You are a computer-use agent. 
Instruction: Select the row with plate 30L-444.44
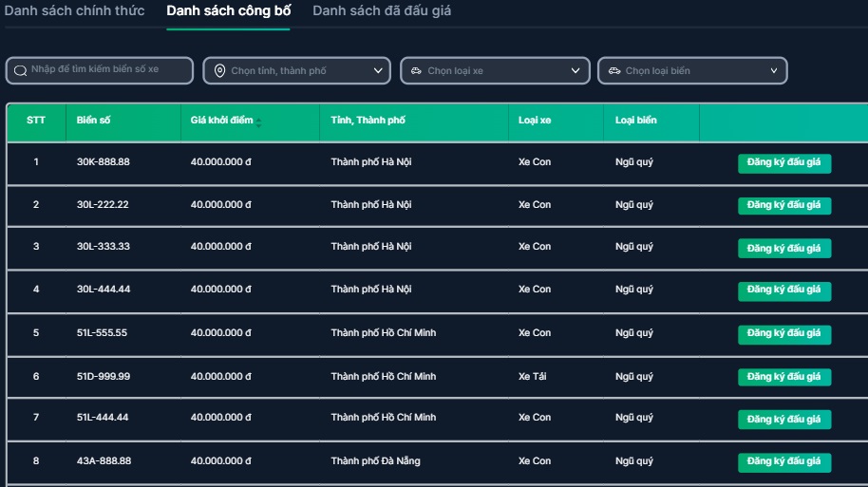point(437,291)
